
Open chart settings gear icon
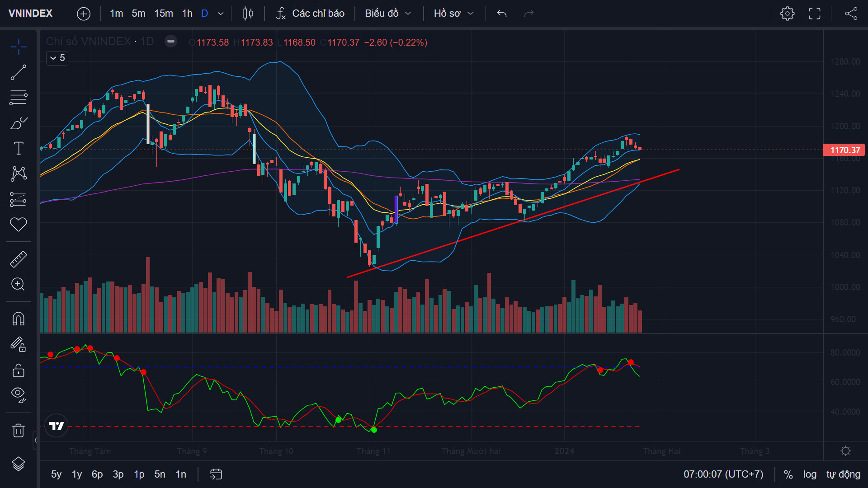pos(787,14)
